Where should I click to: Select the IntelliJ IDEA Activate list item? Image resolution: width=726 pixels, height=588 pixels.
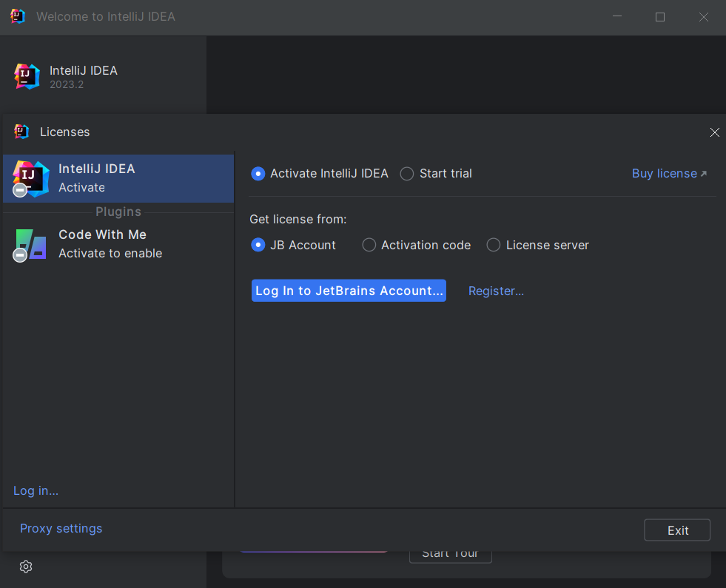point(118,178)
